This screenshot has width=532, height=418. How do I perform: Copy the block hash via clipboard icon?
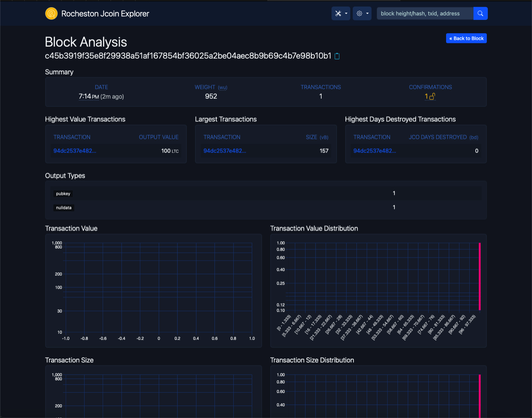pyautogui.click(x=337, y=56)
